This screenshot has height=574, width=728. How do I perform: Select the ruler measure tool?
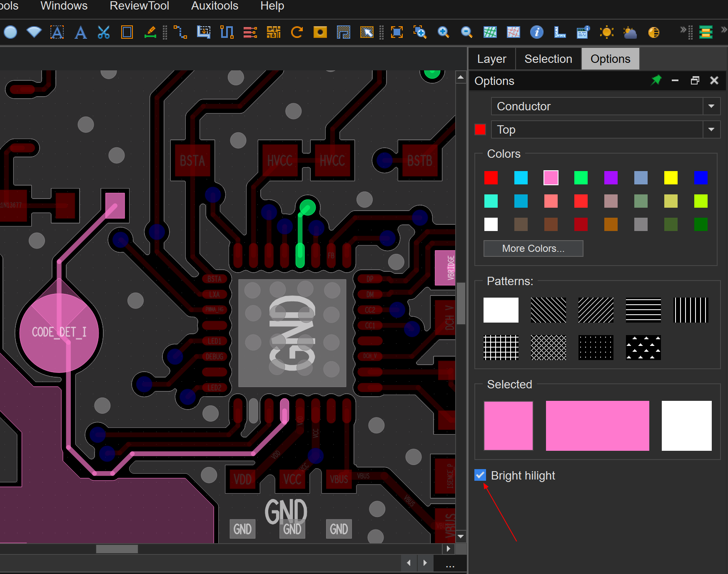(x=560, y=32)
